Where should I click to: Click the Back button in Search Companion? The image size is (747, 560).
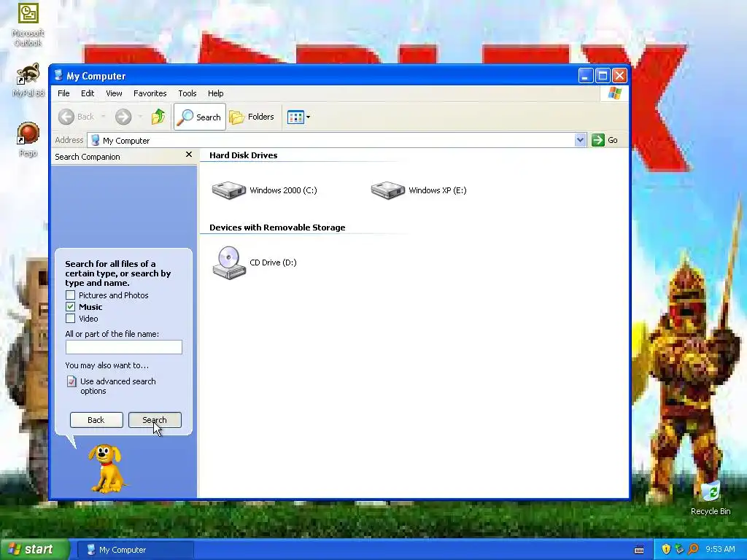click(x=96, y=420)
